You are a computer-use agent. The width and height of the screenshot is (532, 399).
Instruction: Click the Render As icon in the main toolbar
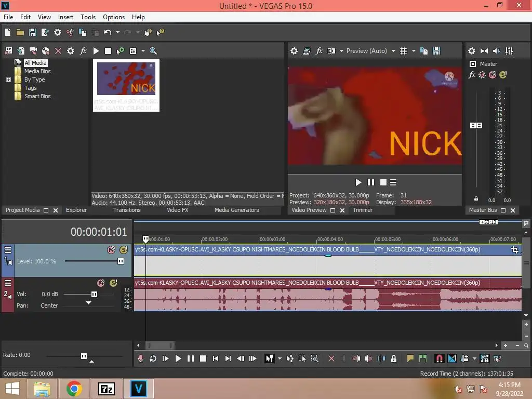(45, 32)
